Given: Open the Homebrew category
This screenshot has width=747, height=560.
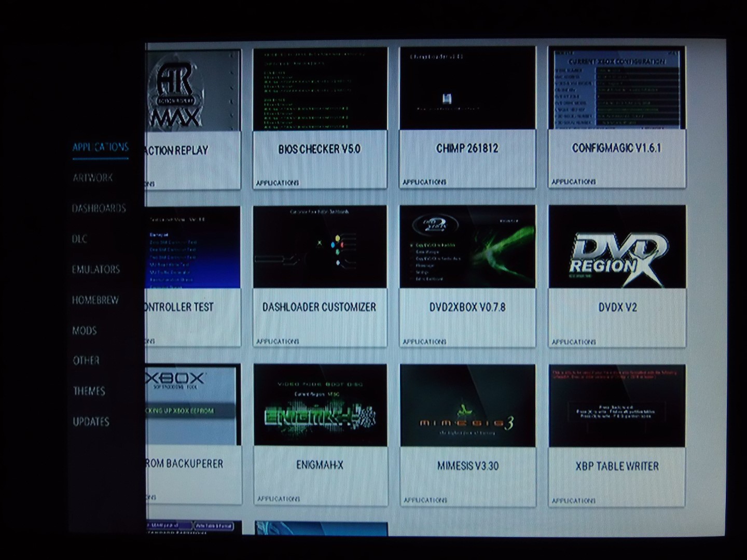Looking at the screenshot, I should pyautogui.click(x=95, y=300).
